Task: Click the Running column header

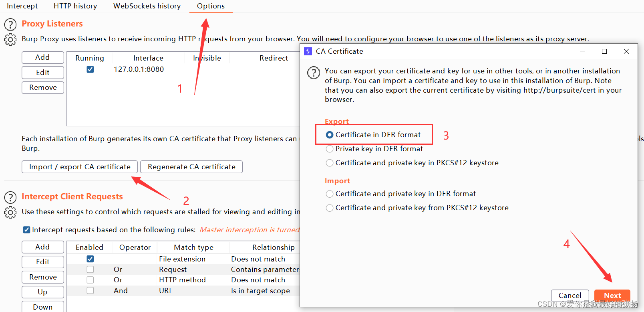Action: [90, 58]
